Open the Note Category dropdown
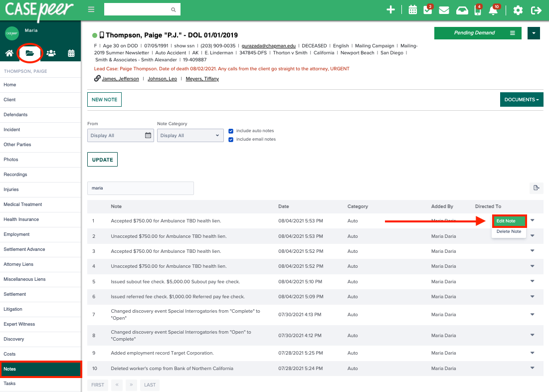Viewport: 549px width, 392px height. pyautogui.click(x=190, y=135)
